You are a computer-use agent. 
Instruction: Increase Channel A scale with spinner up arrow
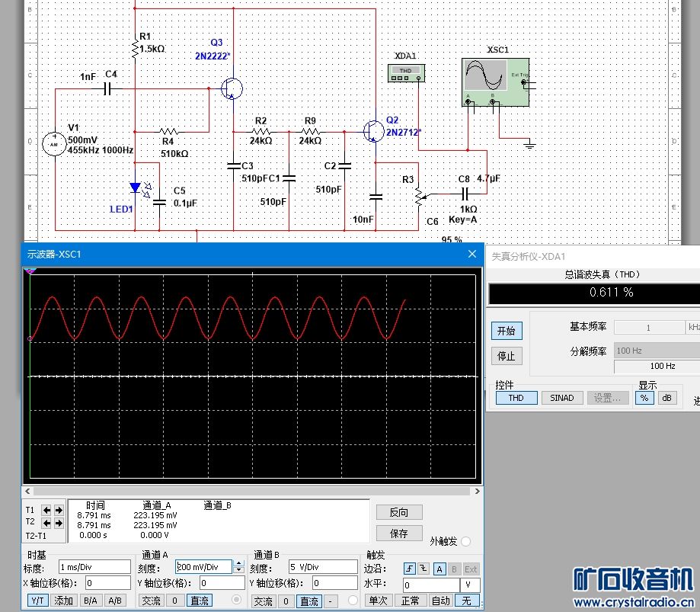[239, 563]
